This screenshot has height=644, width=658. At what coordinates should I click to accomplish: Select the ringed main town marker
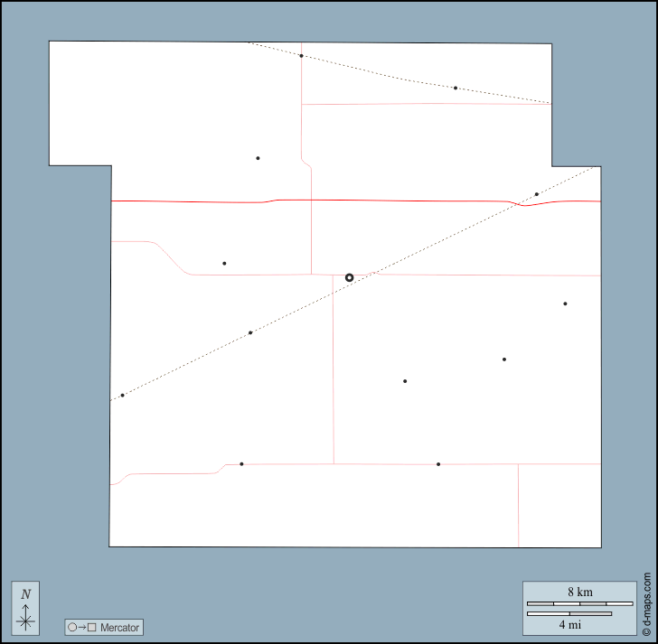[350, 277]
